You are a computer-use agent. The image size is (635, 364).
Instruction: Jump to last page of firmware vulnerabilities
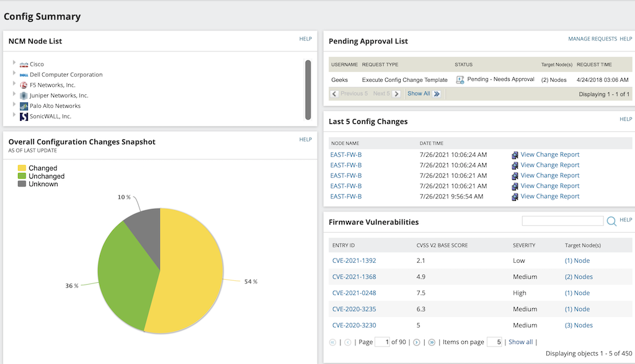432,342
